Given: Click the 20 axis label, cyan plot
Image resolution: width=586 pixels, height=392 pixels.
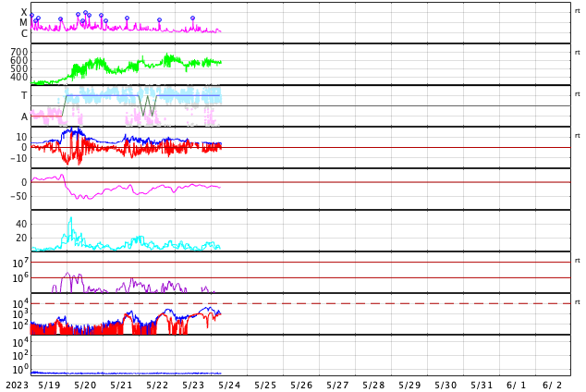Looking at the screenshot, I should point(21,238).
